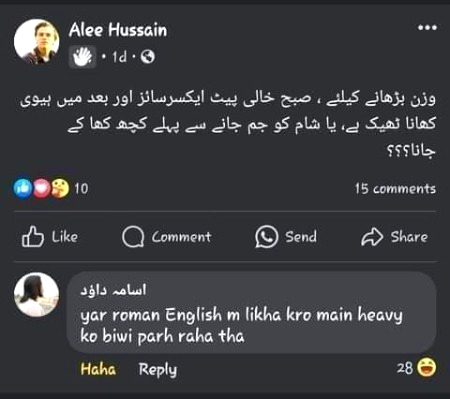Open Alee Hussain's profile picture

click(37, 42)
